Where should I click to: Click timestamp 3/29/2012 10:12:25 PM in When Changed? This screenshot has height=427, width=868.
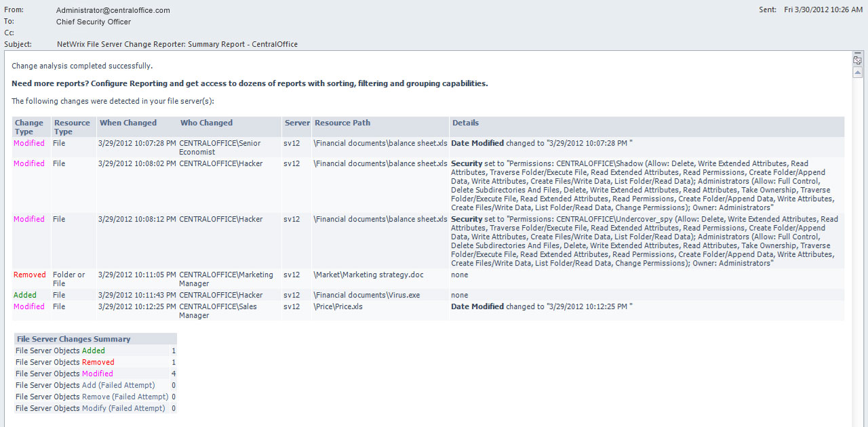pos(137,306)
